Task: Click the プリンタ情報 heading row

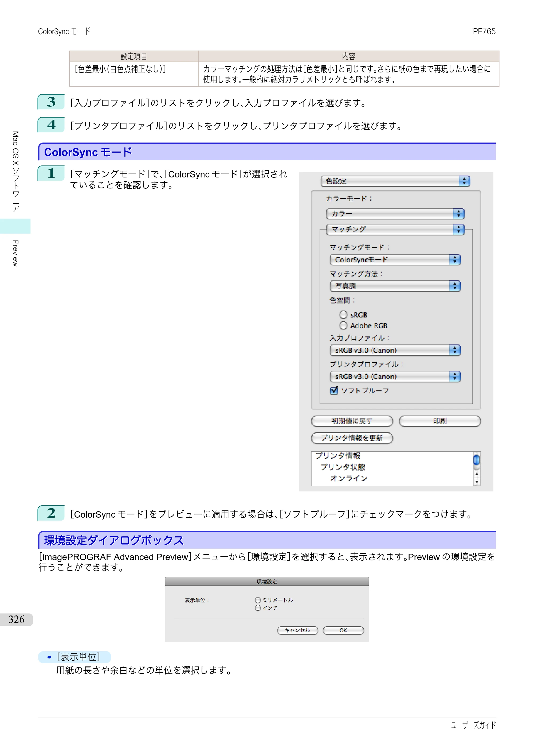Action: (x=338, y=456)
